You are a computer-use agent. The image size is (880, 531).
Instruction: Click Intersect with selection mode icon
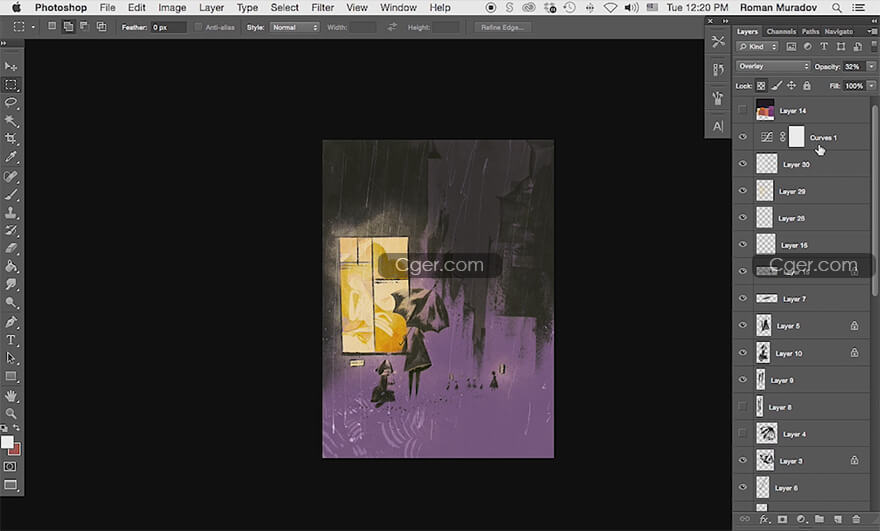click(x=102, y=26)
